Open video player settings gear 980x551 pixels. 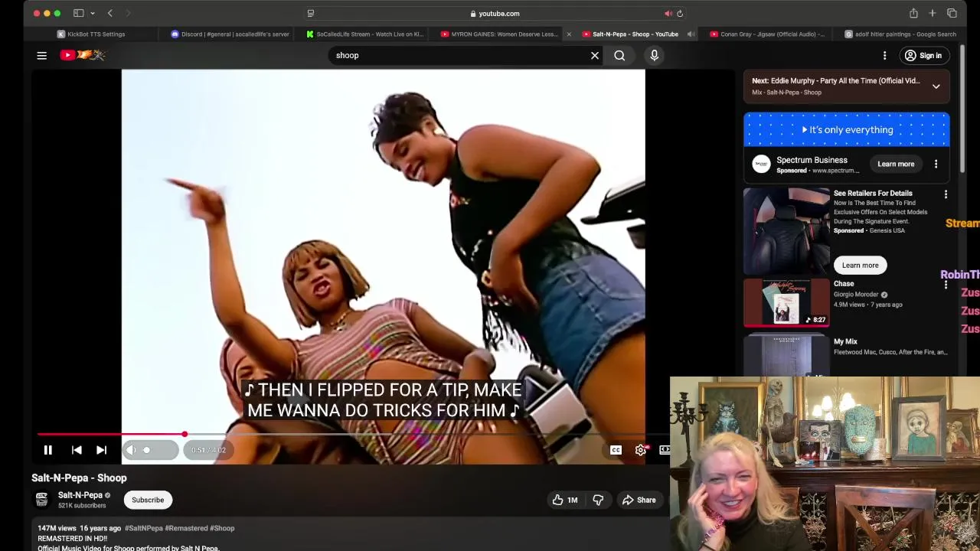point(641,450)
